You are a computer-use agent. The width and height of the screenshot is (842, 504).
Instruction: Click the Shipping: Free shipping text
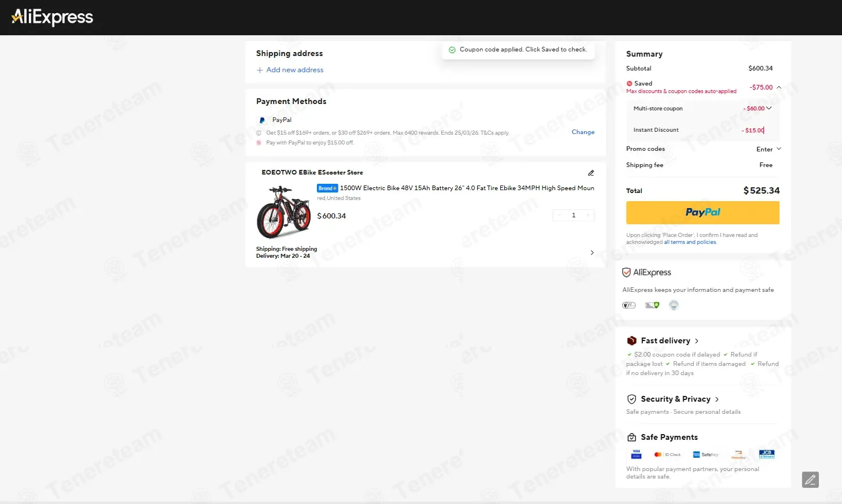click(286, 249)
